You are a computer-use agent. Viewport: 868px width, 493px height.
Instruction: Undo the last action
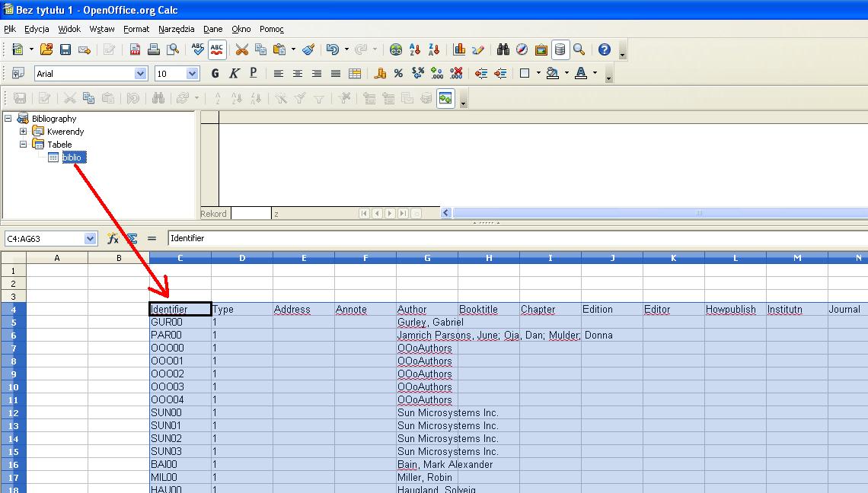333,49
